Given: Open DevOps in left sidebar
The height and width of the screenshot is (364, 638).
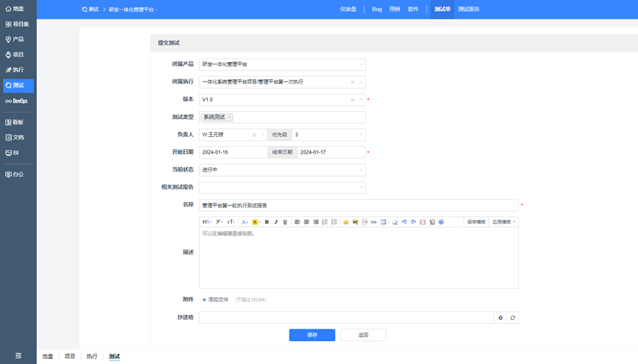Looking at the screenshot, I should point(17,101).
